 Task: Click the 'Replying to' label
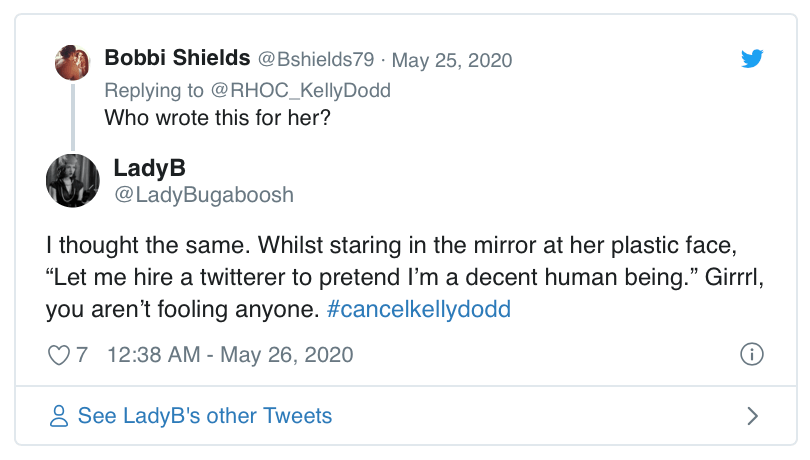tap(153, 90)
